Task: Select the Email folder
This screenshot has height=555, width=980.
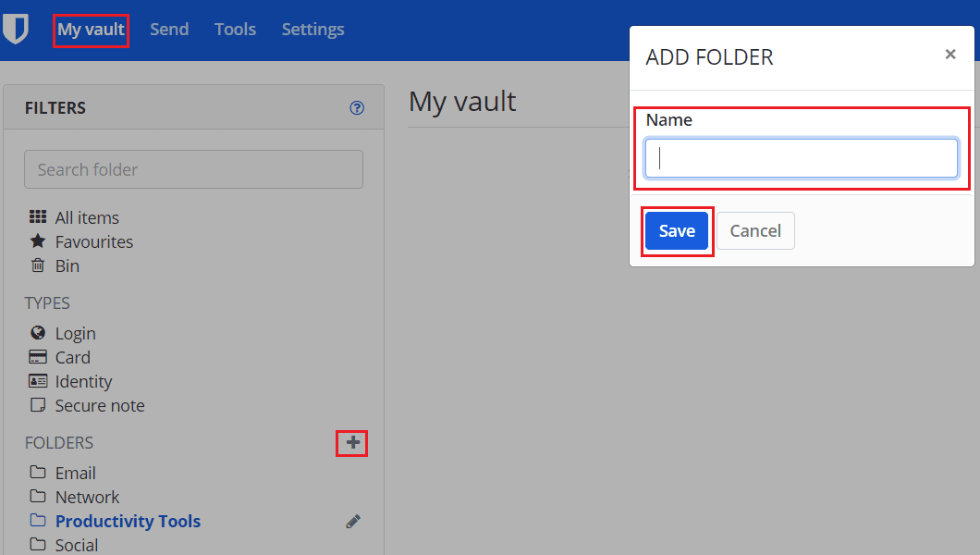Action: point(63,473)
